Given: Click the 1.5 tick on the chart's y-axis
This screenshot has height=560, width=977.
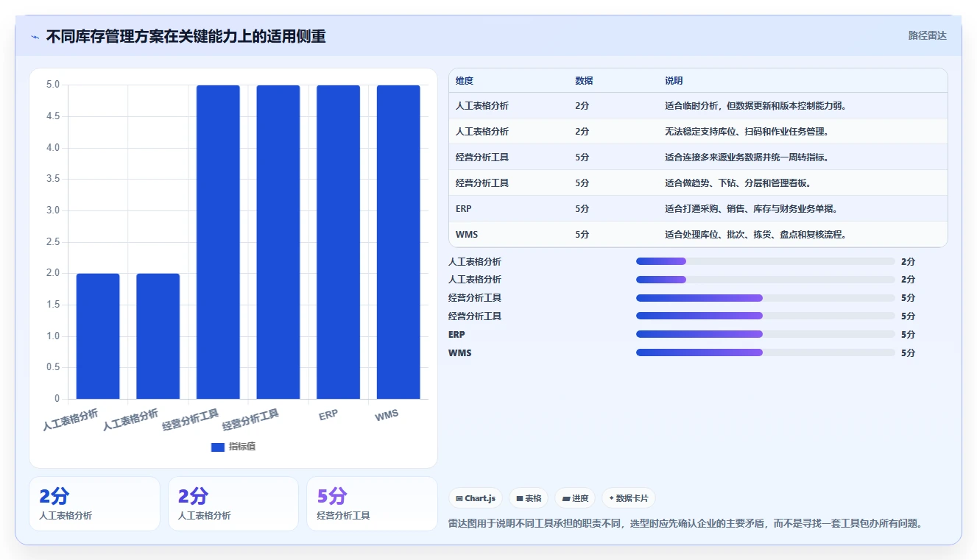Looking at the screenshot, I should tap(52, 305).
